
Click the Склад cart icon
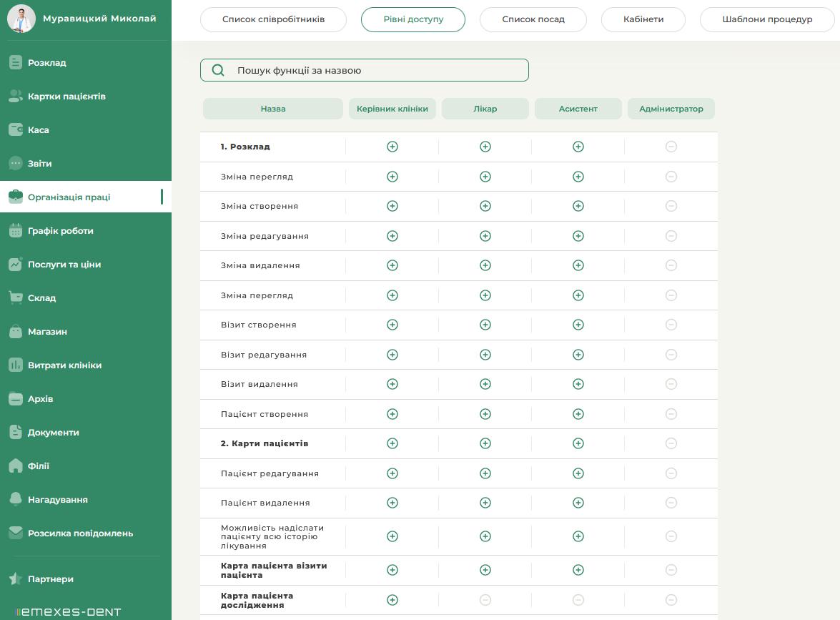tap(16, 297)
